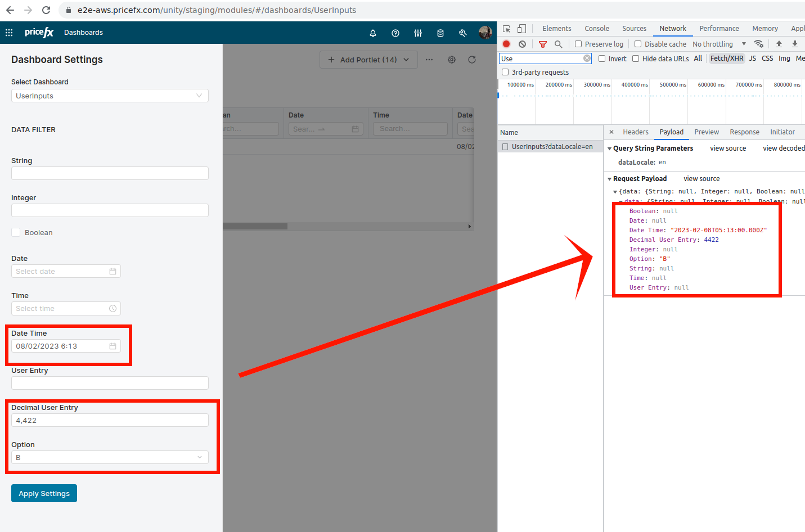This screenshot has width=805, height=532.
Task: Open the DevTools network search magnifier
Action: [558, 44]
